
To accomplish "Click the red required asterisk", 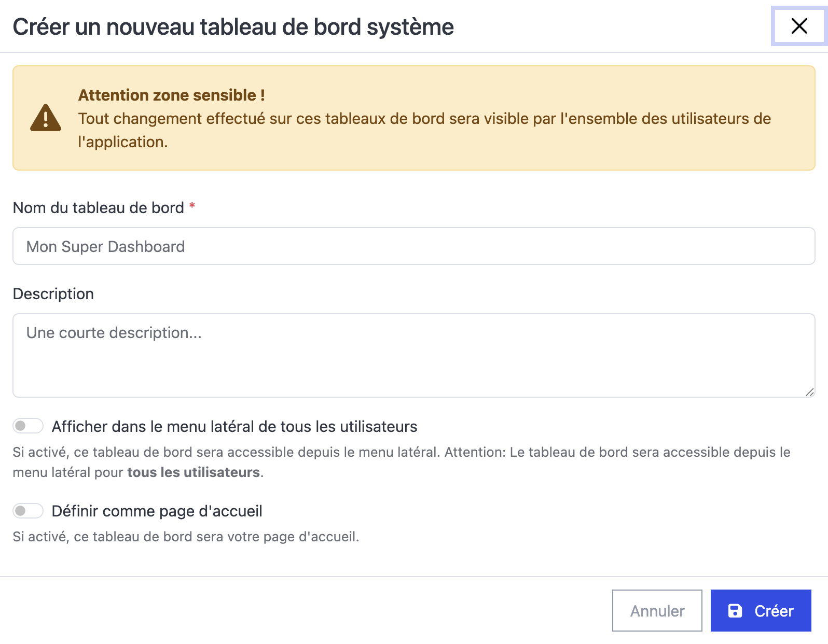I will click(192, 206).
